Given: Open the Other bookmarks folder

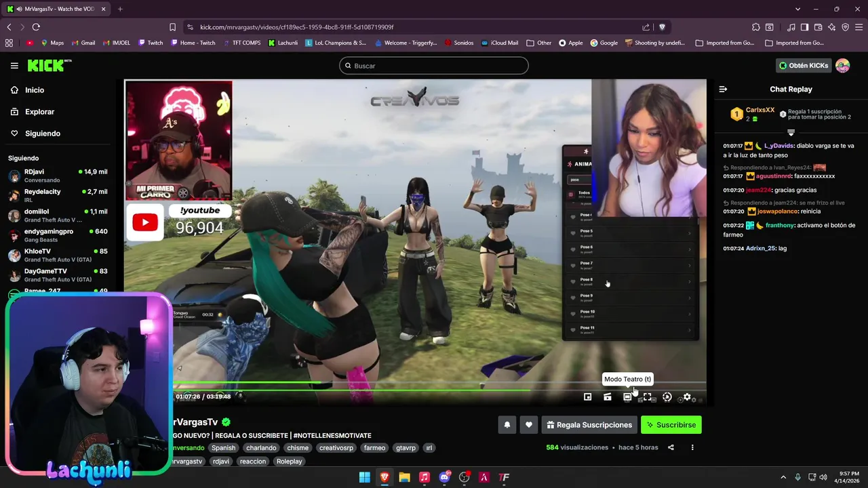Looking at the screenshot, I should pos(539,43).
